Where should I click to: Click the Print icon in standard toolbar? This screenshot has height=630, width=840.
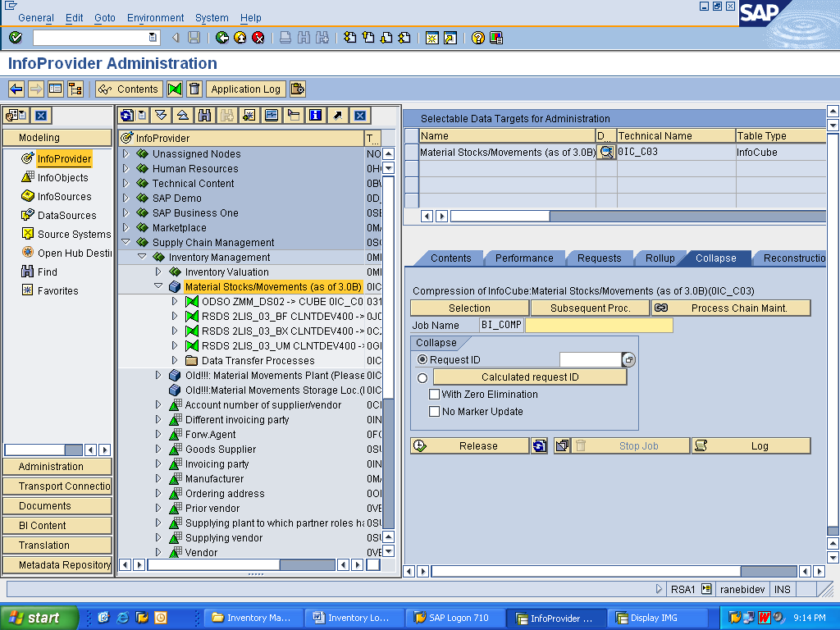(x=285, y=38)
